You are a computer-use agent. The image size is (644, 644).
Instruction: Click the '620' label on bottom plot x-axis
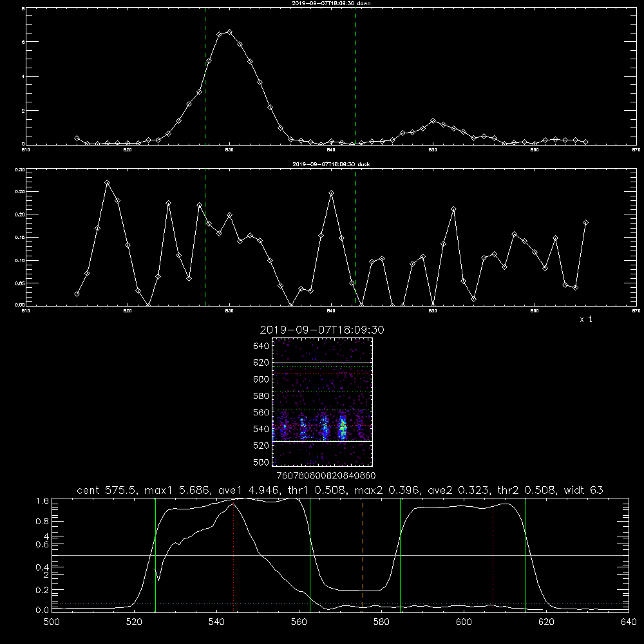(x=546, y=621)
